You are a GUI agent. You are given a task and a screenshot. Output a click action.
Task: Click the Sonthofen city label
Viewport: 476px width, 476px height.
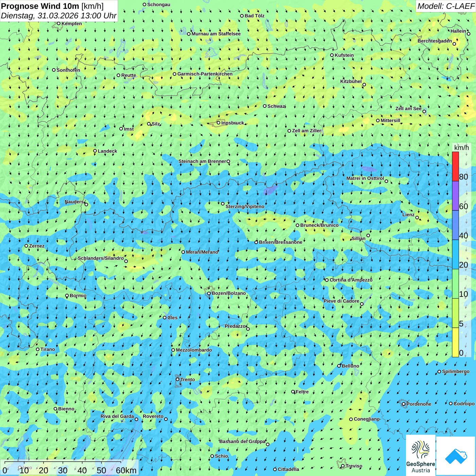pyautogui.click(x=68, y=70)
